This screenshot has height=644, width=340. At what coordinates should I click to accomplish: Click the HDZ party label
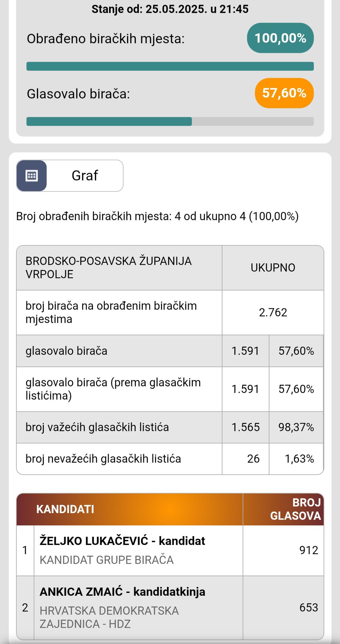point(109,617)
